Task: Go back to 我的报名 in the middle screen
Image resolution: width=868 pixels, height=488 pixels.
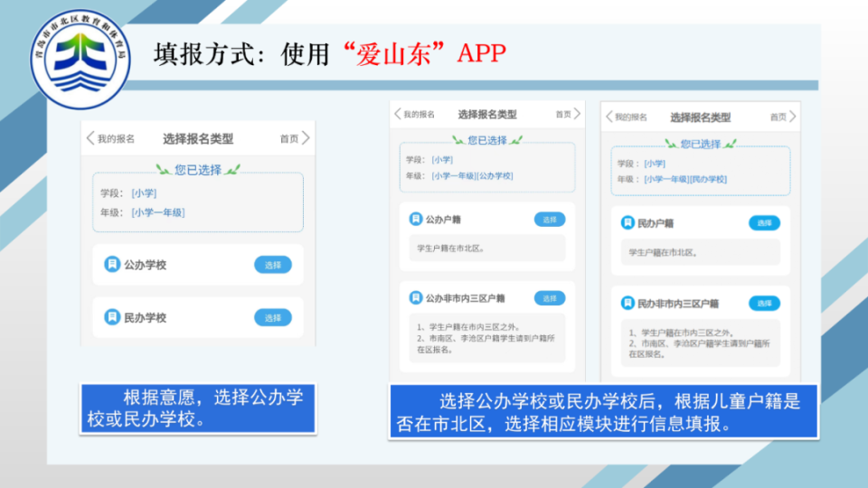Action: [419, 115]
